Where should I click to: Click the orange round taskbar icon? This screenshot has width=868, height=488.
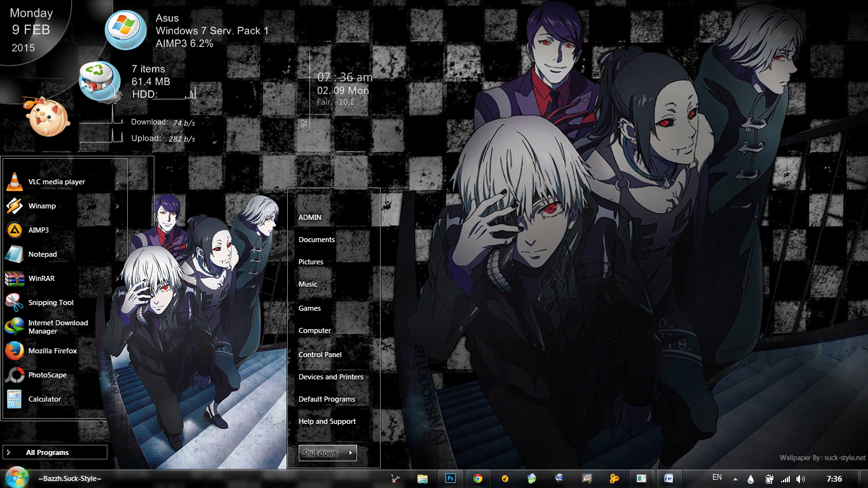click(505, 478)
